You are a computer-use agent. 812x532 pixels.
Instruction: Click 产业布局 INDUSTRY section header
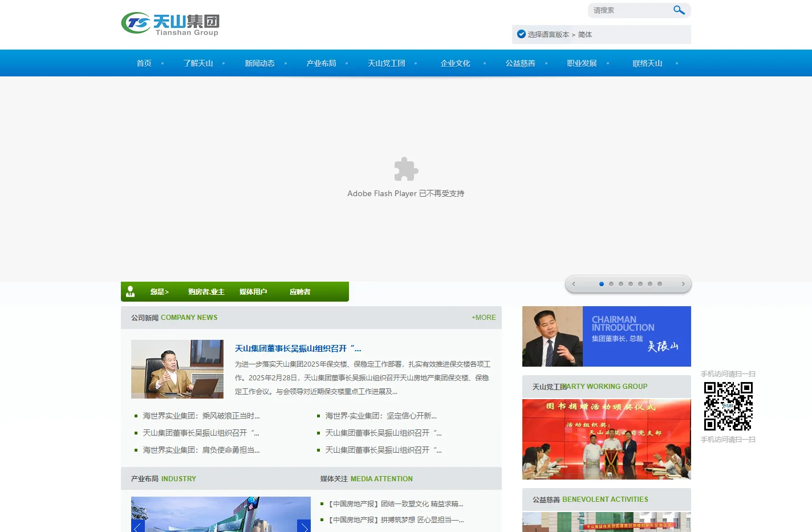point(164,479)
